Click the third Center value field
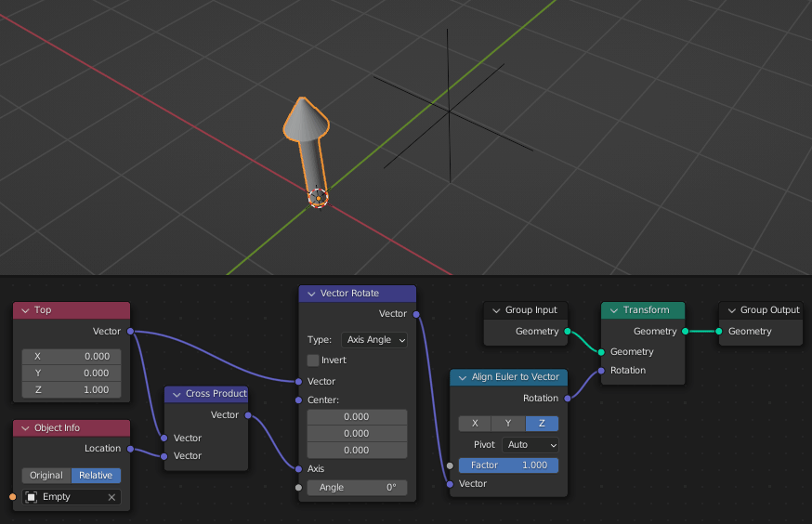 (358, 450)
